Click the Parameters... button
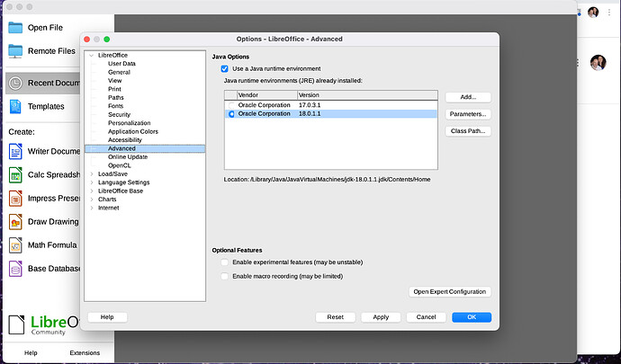Screen dimensions: 621x364 (468, 114)
